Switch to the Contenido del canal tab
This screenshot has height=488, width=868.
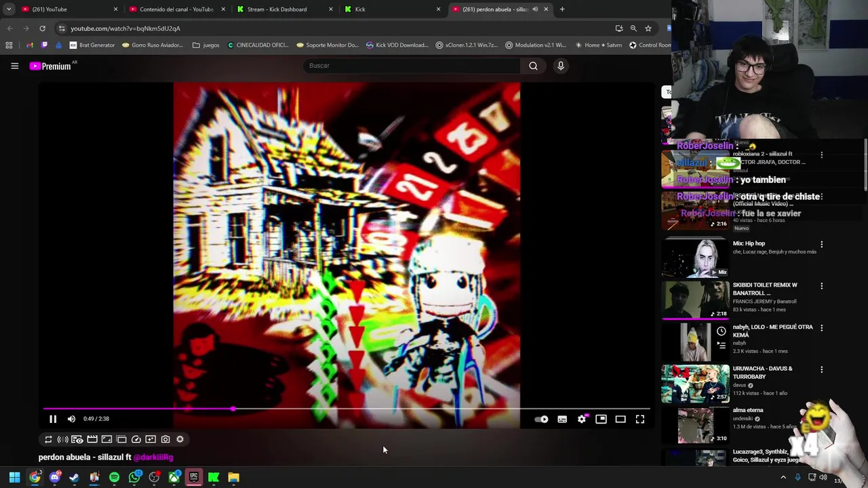[x=175, y=9]
